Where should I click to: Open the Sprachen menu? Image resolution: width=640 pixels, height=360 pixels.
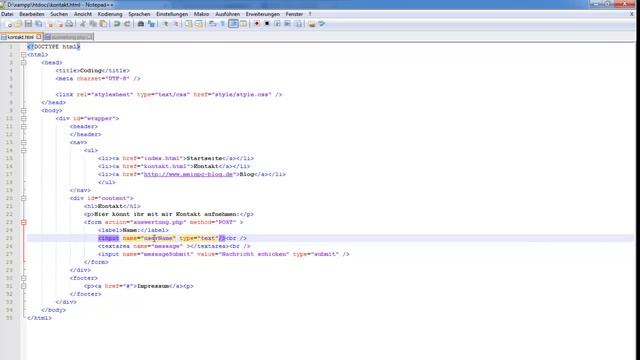[139, 14]
